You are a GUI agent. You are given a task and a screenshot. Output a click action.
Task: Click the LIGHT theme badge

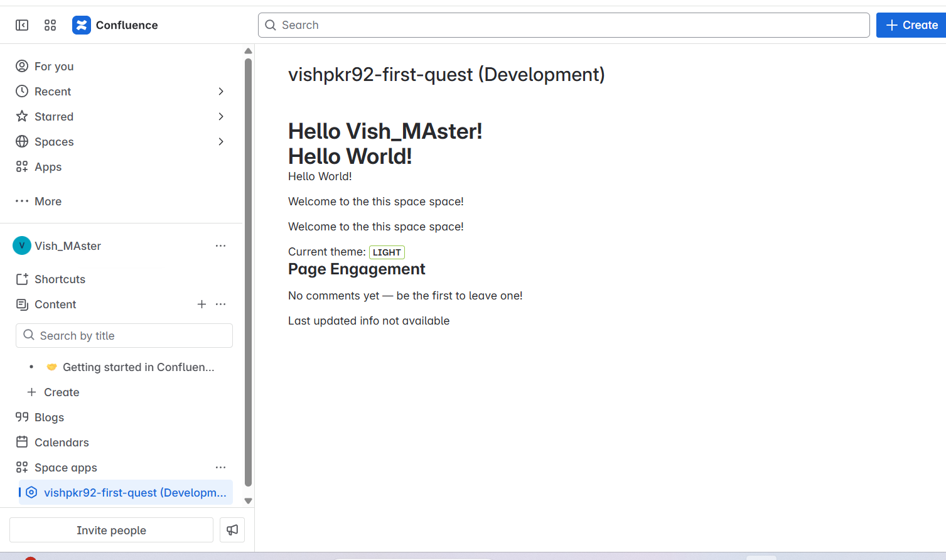[387, 252]
